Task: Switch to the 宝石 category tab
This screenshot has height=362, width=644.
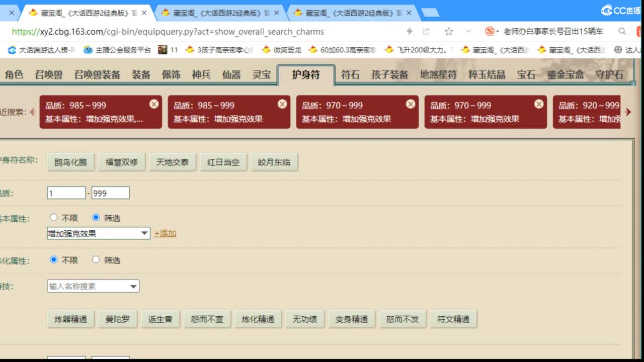Action: (526, 74)
